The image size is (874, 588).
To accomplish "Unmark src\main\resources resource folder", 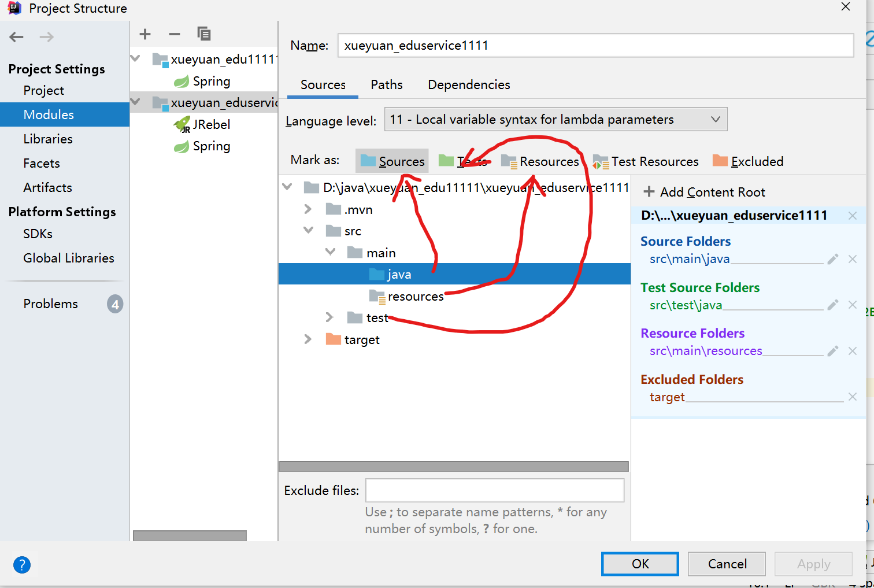I will click(x=853, y=351).
